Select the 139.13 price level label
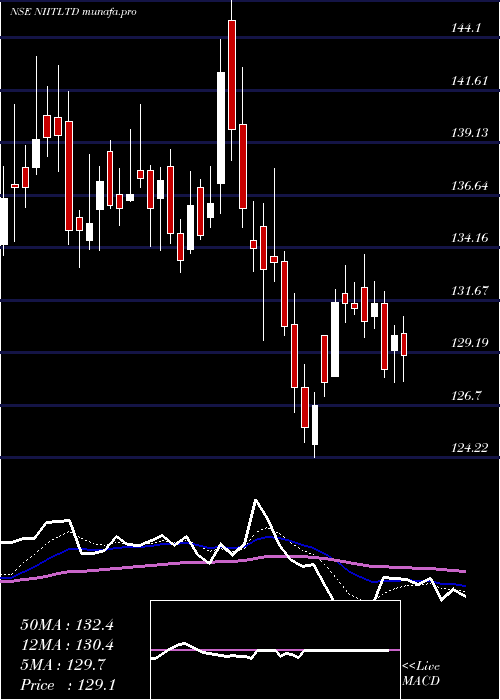Image resolution: width=500 pixels, height=700 pixels. pyautogui.click(x=470, y=133)
